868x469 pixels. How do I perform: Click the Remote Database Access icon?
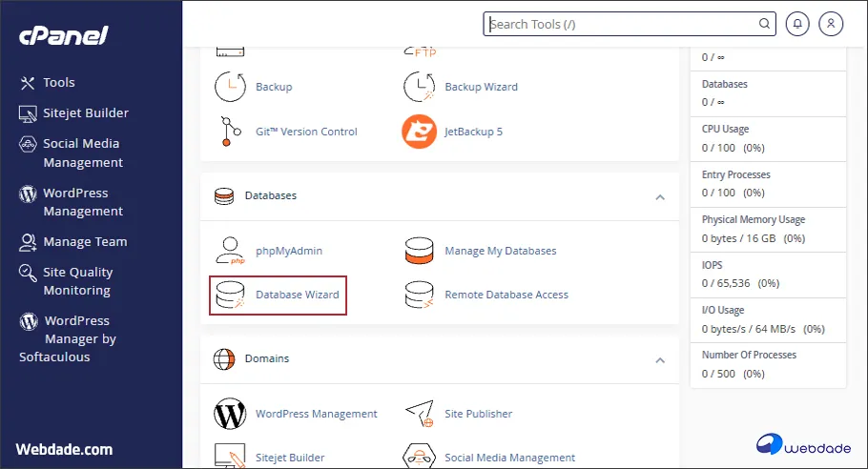coord(419,295)
